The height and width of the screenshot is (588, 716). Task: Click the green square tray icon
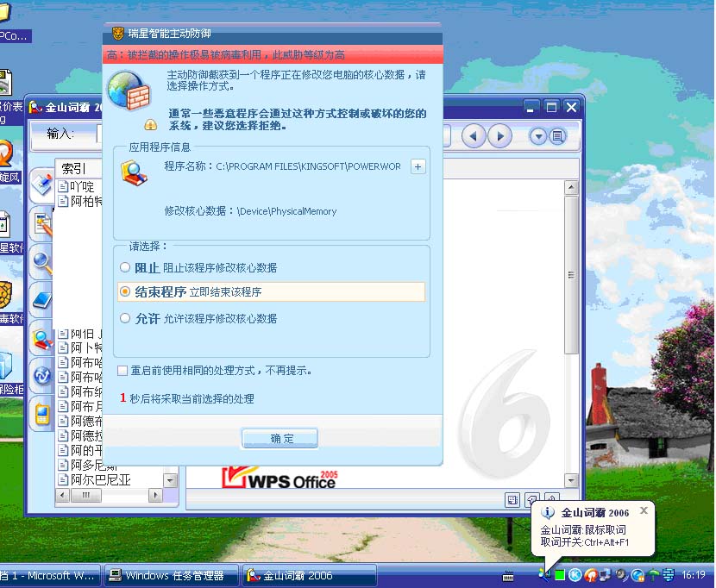(560, 575)
